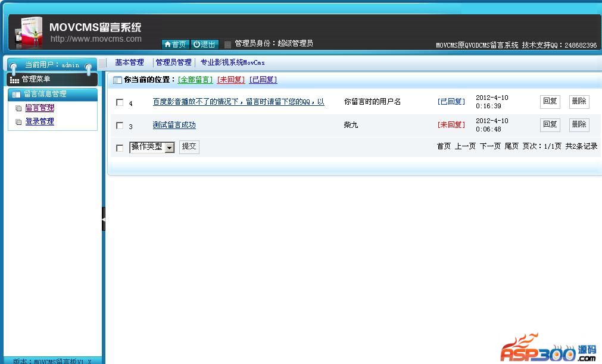Click 删除 button for message 3
The image size is (602, 364).
tap(579, 125)
